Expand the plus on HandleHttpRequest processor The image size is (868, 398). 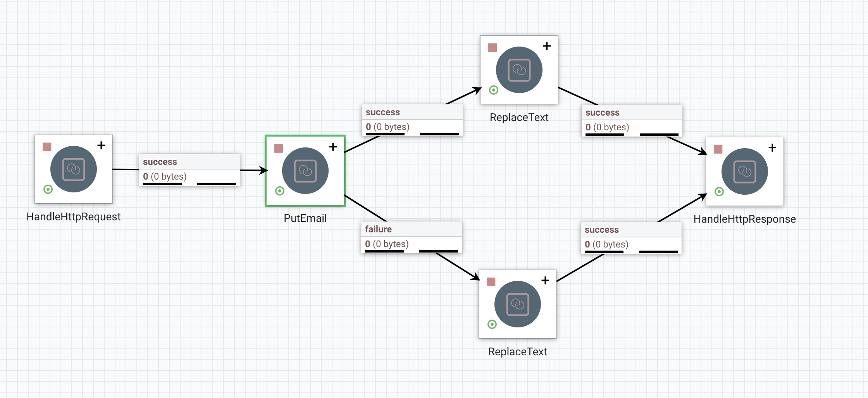[101, 145]
